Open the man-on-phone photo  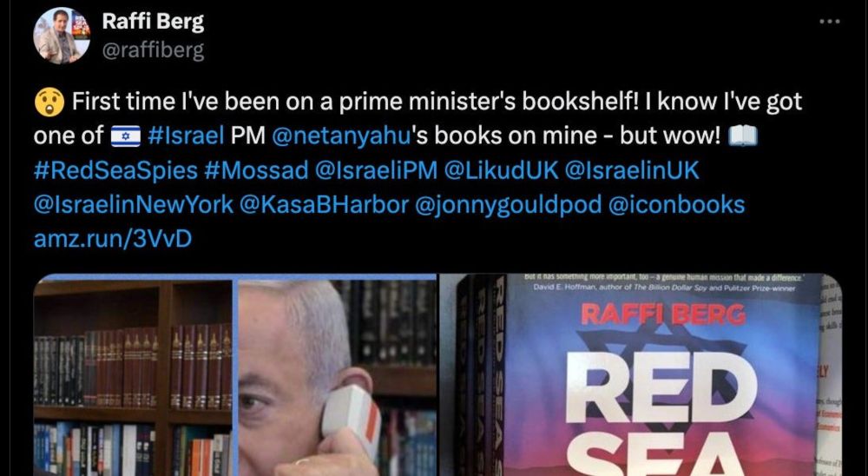click(337, 375)
